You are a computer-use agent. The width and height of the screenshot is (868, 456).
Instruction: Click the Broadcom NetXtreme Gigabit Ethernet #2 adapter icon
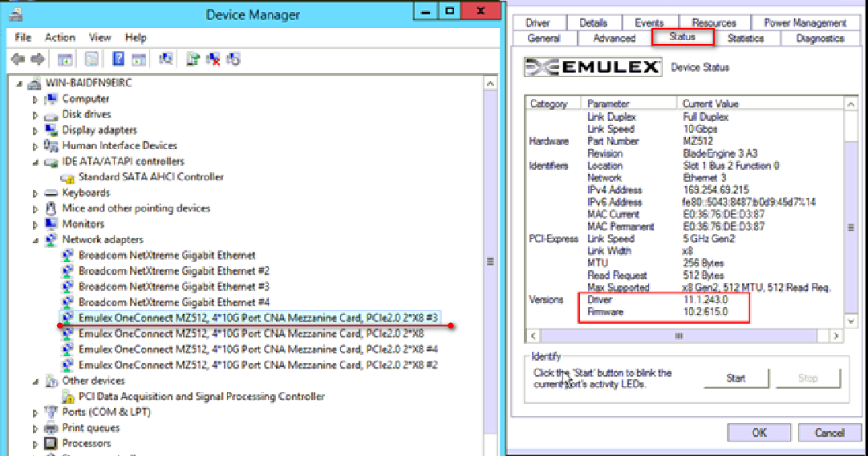tap(67, 271)
